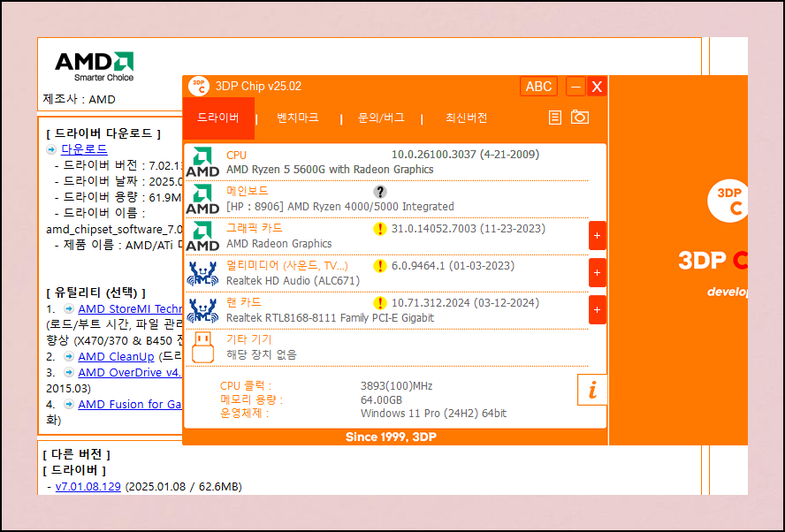Click the copy-to-clipboard list icon
This screenshot has width=785, height=532.
(554, 118)
